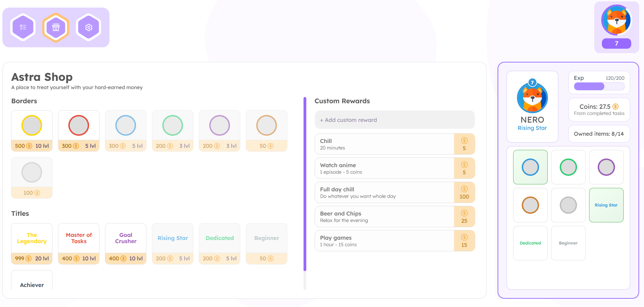Click the NERO username text
The image size is (644, 307).
tap(532, 120)
